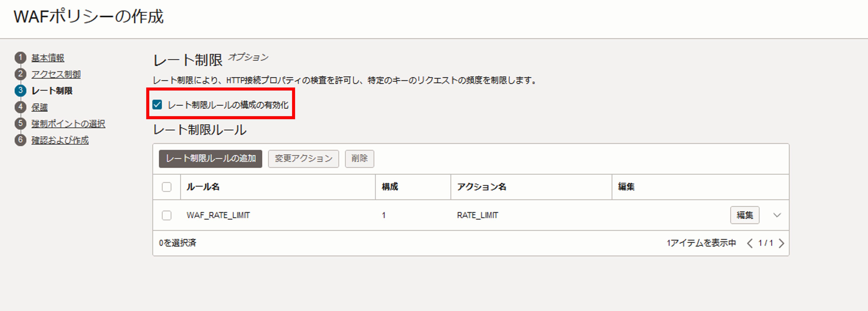Uncheck レート制限ルールの構成の有効化 checkbox
The height and width of the screenshot is (311, 868).
[157, 105]
